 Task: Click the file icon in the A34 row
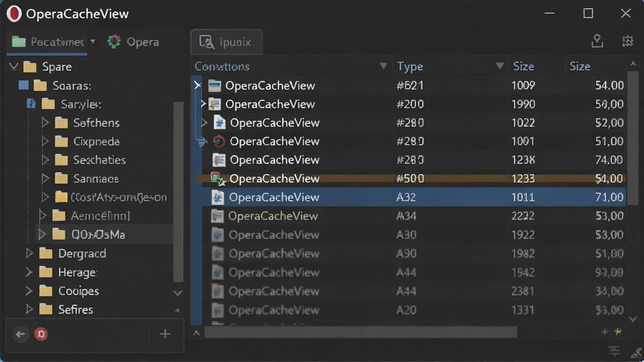[217, 216]
